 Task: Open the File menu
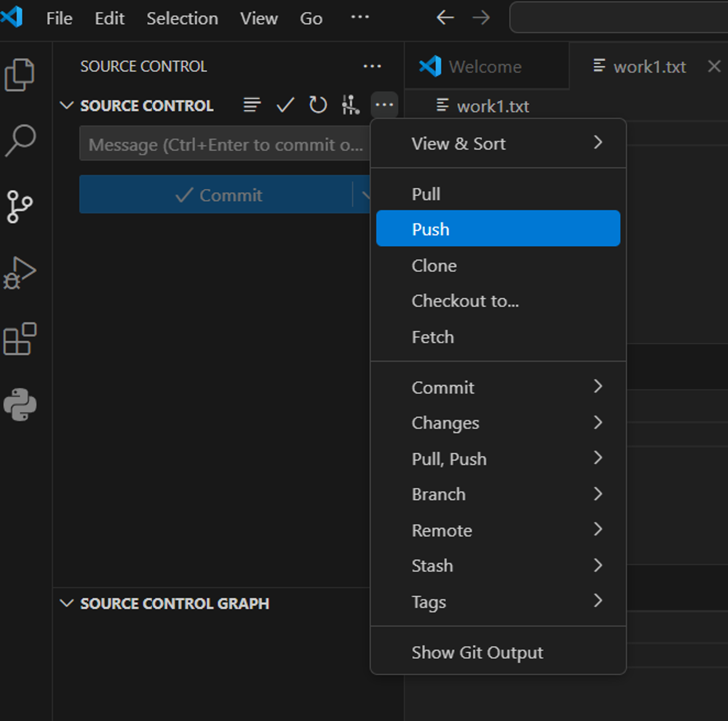click(x=59, y=18)
